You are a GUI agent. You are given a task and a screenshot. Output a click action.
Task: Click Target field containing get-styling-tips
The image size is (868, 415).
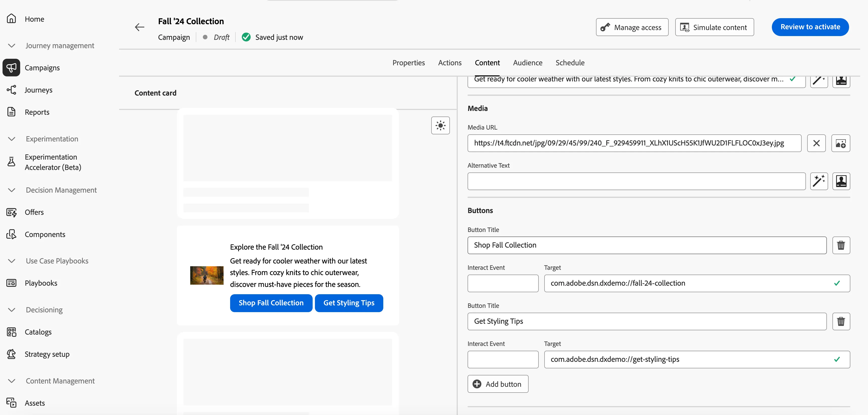coord(697,360)
